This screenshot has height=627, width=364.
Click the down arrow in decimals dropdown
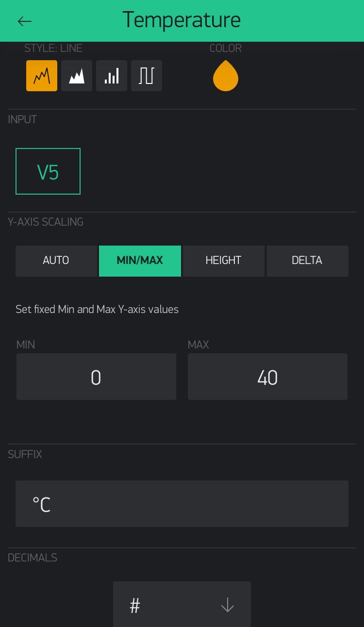[228, 605]
